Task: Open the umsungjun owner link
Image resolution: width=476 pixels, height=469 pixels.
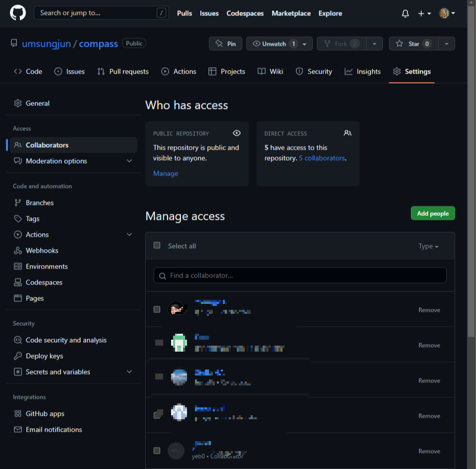Action: click(x=46, y=44)
